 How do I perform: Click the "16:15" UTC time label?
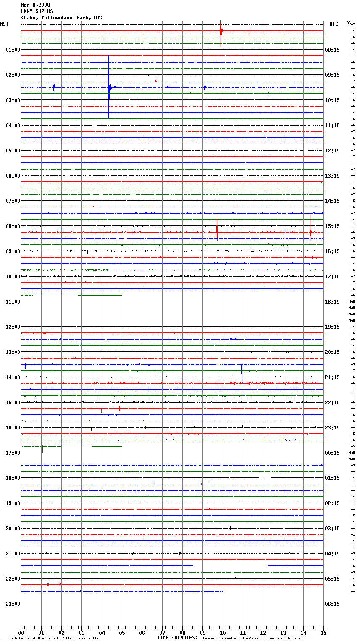click(x=332, y=251)
